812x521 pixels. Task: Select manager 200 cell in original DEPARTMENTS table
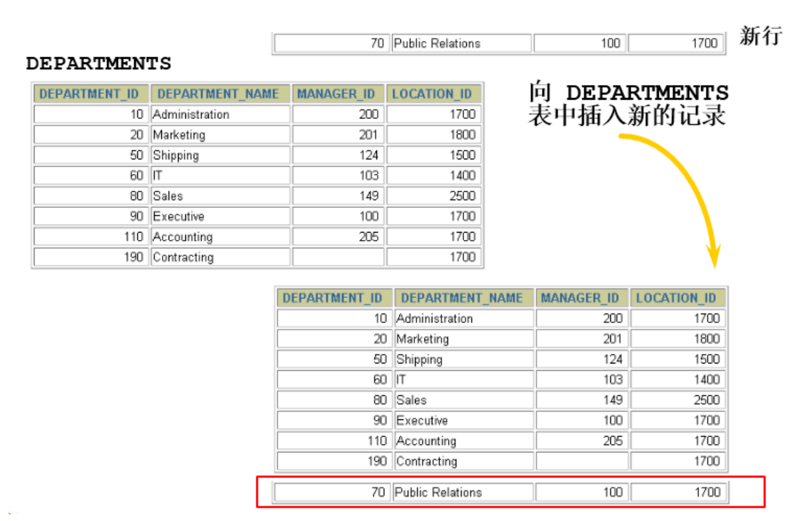point(338,114)
